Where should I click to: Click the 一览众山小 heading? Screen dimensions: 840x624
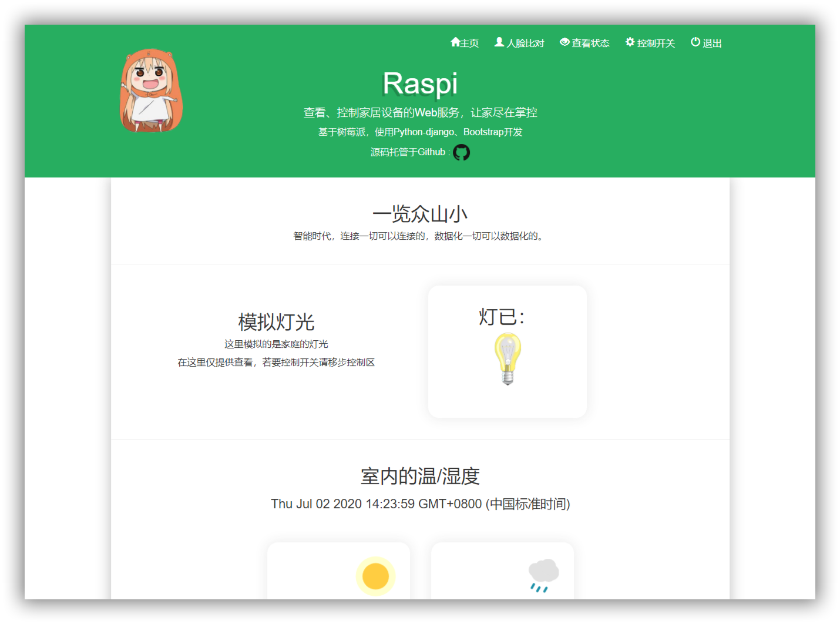[x=420, y=214]
